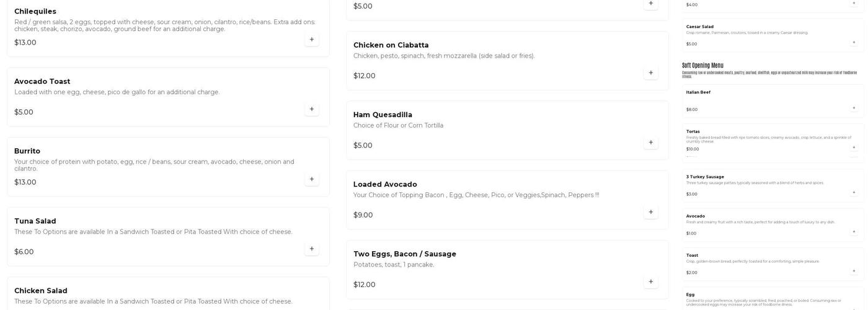
Task: Add Chicken on Ciabatta to the order
Action: [650, 73]
